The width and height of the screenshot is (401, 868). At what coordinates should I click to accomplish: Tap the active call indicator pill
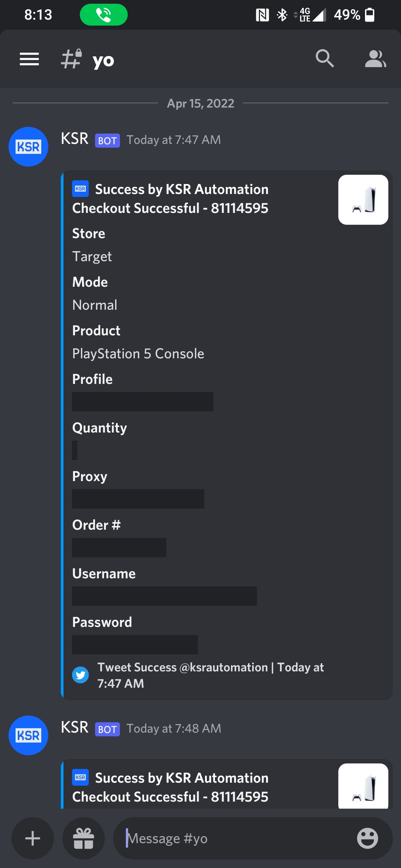(x=104, y=15)
